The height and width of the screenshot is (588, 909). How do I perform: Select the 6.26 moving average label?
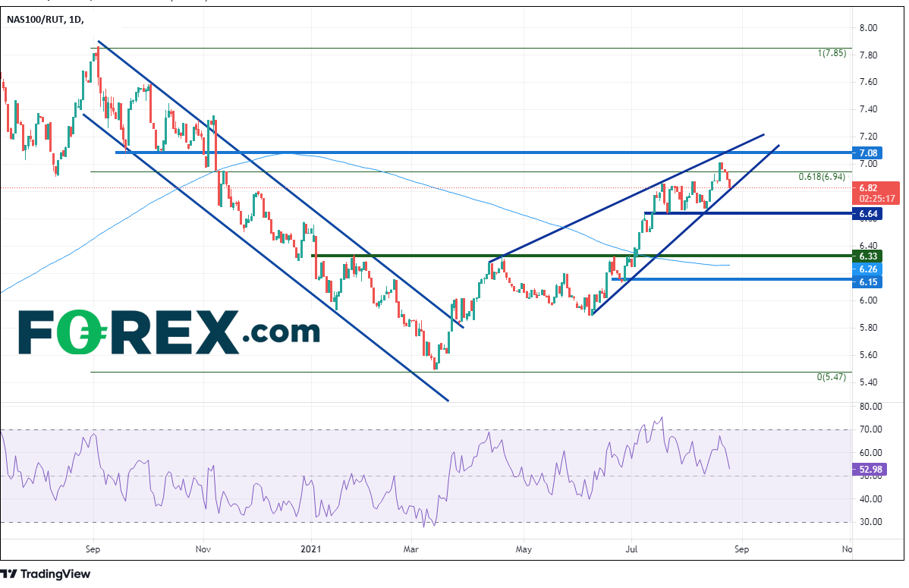[x=870, y=269]
